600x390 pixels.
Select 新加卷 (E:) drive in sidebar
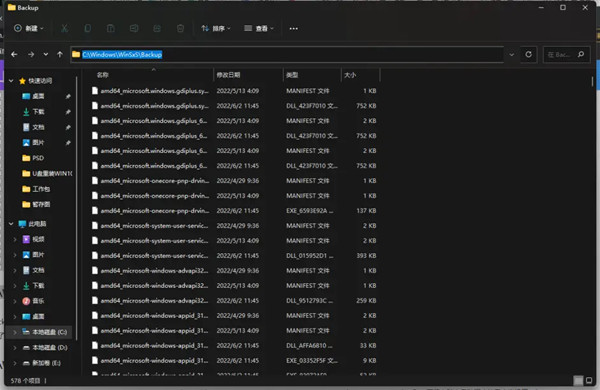42,363
